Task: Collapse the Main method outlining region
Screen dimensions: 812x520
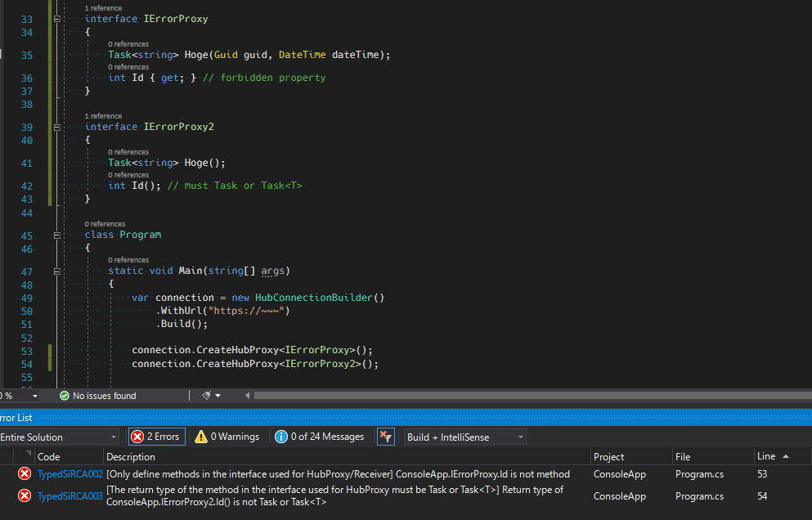Action: [x=56, y=271]
